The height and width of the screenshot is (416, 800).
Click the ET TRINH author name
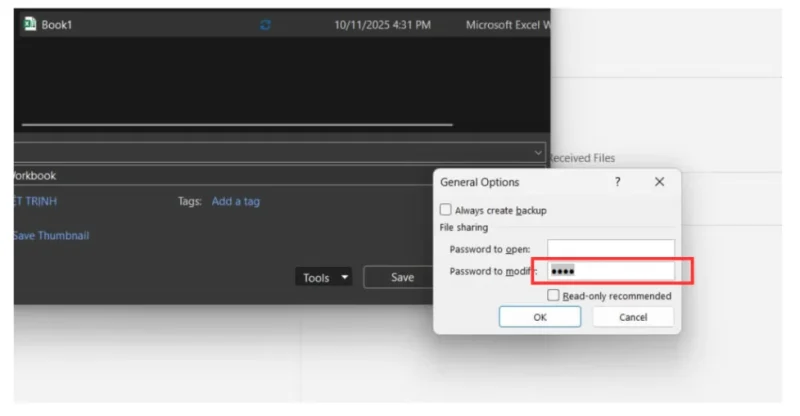pos(35,201)
